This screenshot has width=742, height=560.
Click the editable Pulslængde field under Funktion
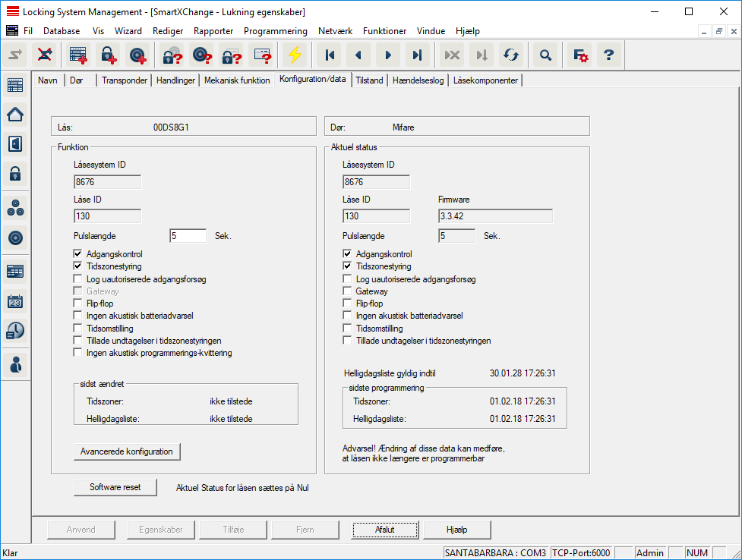pyautogui.click(x=188, y=236)
